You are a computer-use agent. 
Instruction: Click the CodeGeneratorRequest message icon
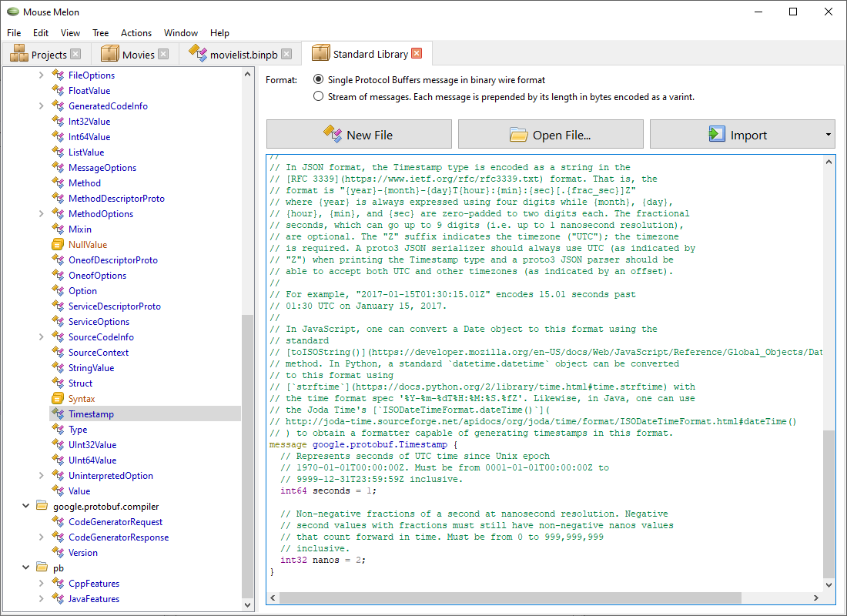coord(59,521)
